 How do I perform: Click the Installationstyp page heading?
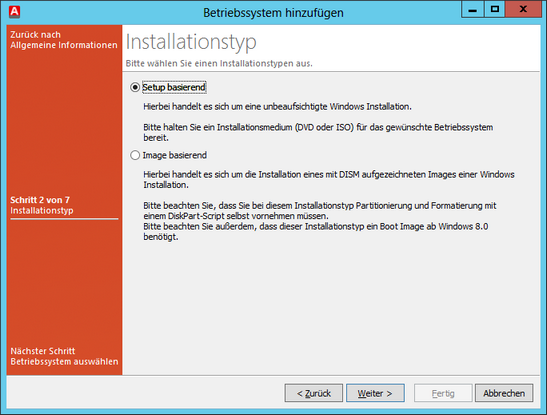191,42
